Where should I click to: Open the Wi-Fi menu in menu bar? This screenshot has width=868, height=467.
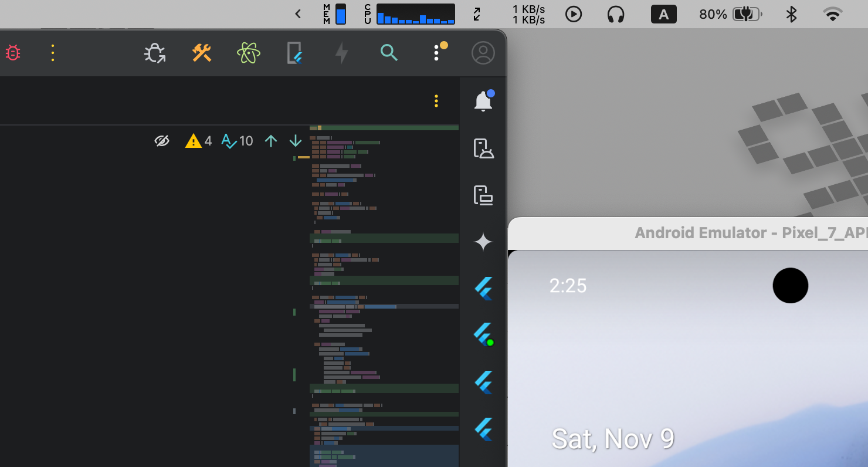(833, 14)
